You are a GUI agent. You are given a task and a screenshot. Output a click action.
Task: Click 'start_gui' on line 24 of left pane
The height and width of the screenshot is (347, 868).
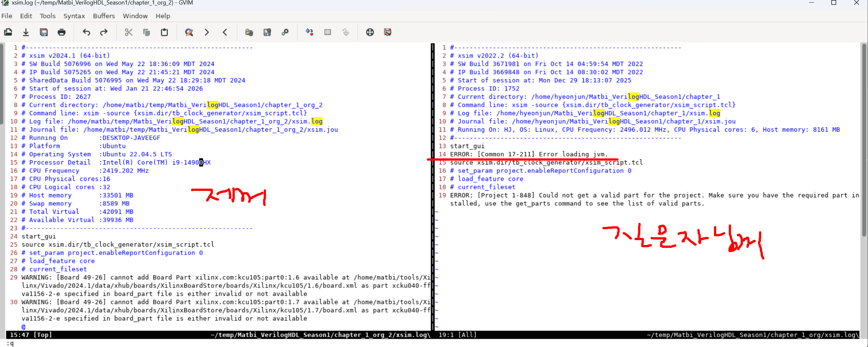[39, 236]
